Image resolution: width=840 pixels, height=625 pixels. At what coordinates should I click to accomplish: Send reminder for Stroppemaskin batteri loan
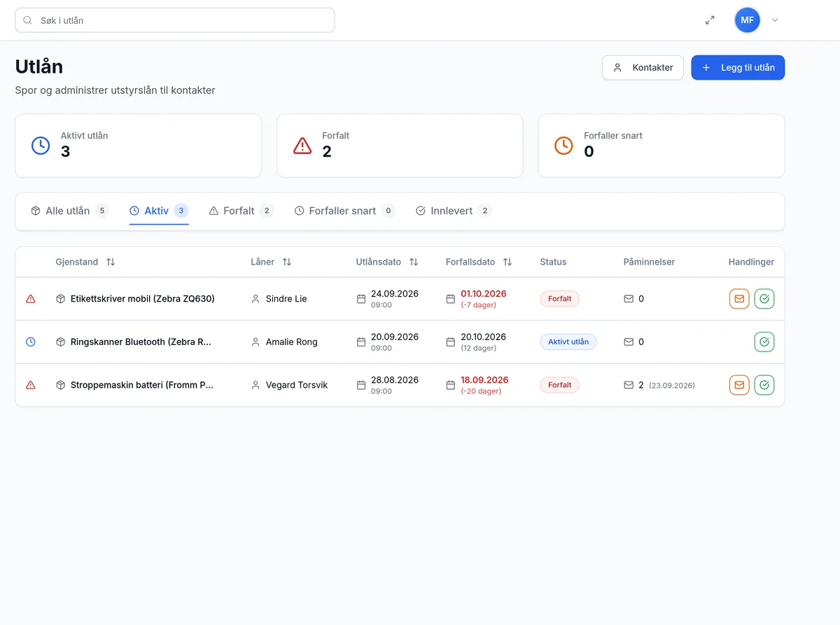coord(739,385)
